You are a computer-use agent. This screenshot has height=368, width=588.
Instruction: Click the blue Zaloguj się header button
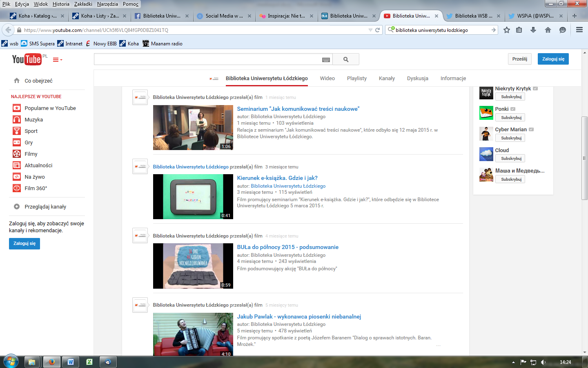pos(553,59)
